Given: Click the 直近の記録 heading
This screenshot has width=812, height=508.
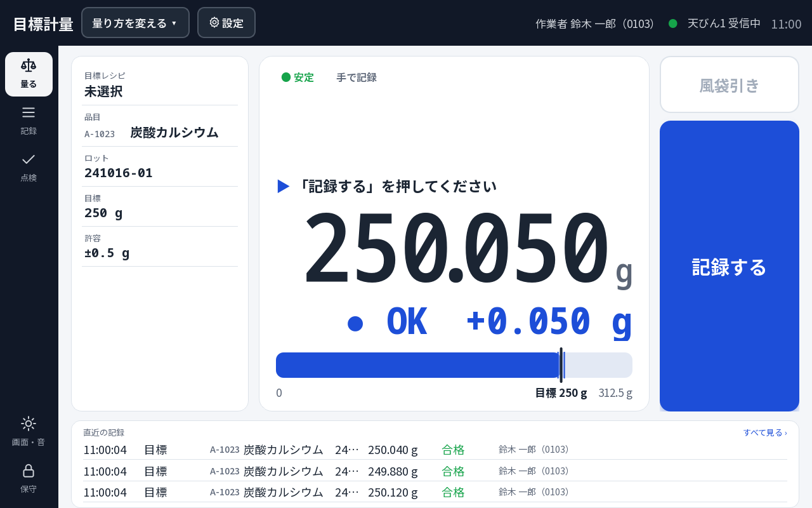Looking at the screenshot, I should point(103,432).
